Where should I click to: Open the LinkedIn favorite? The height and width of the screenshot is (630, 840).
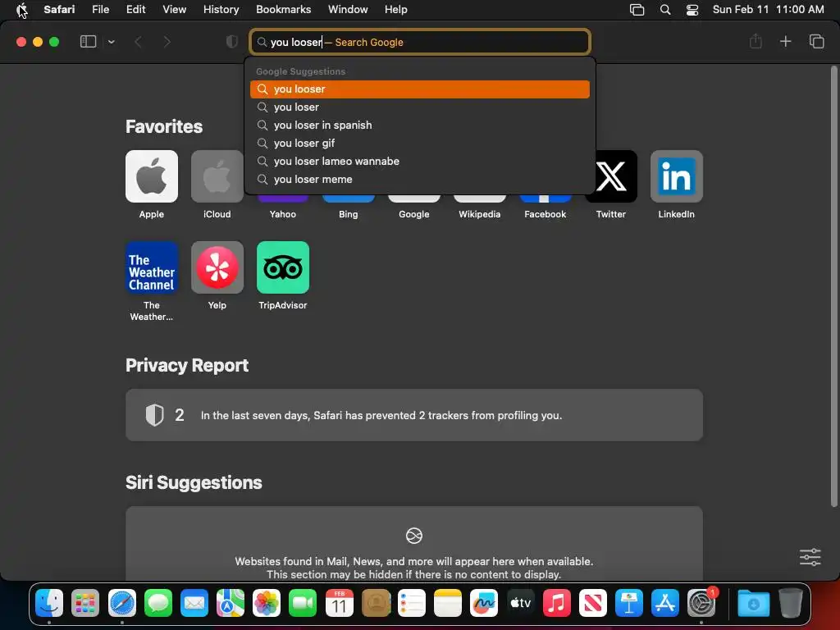click(677, 176)
